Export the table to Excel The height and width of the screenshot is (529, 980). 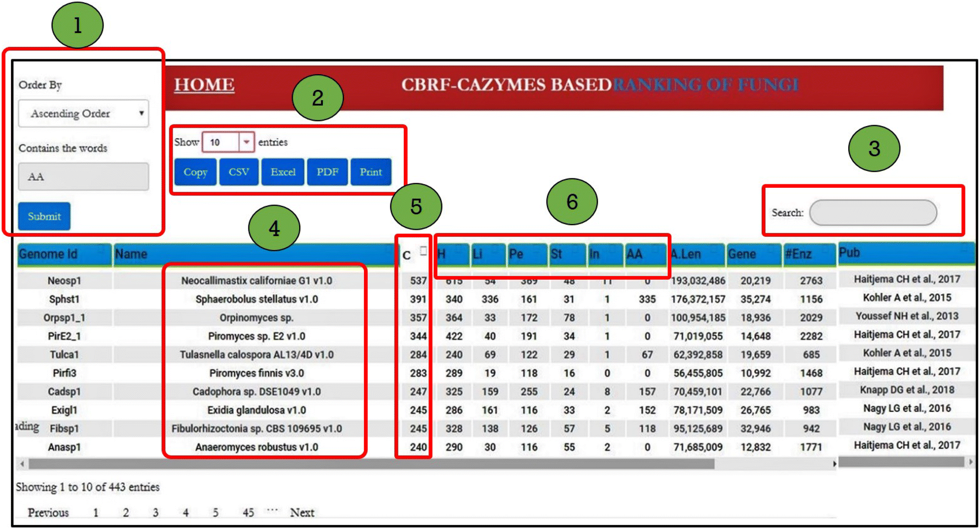point(283,172)
